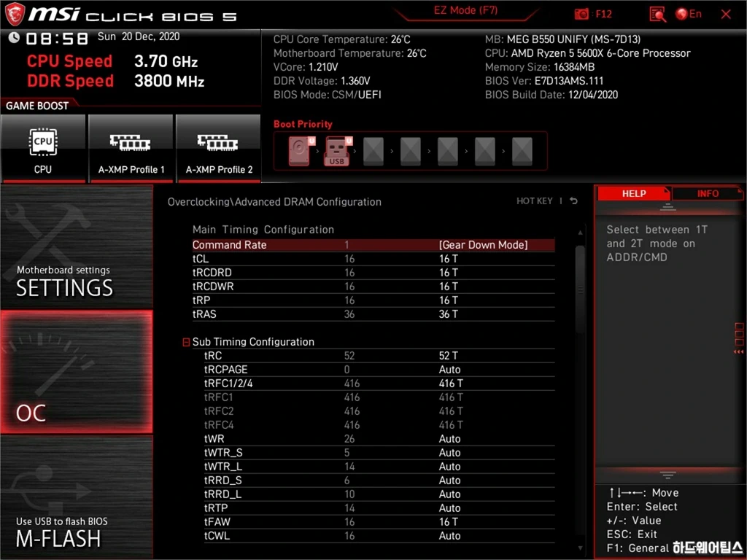The height and width of the screenshot is (560, 747).
Task: Open the HOT KEY list
Action: [x=535, y=201]
